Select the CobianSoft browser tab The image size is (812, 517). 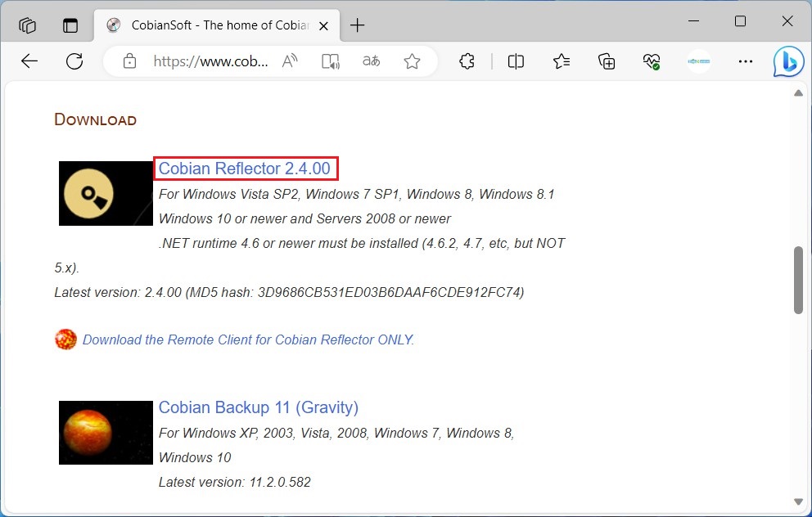[x=216, y=25]
